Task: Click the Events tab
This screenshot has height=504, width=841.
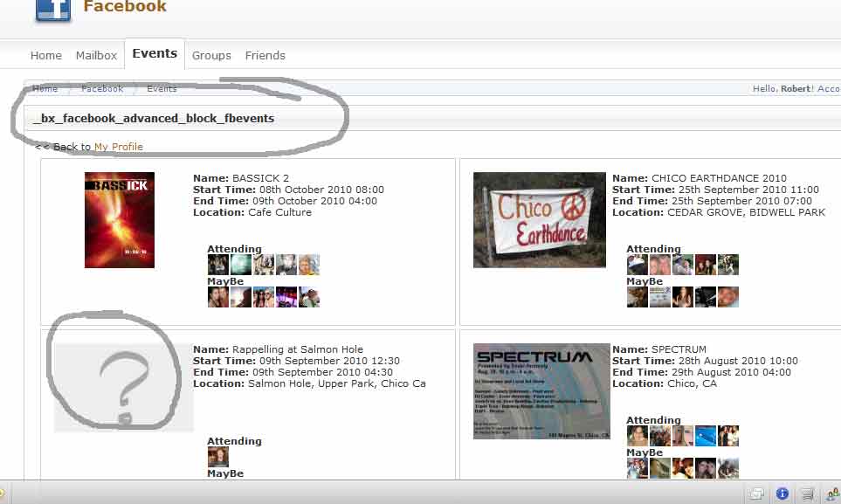Action: click(x=155, y=53)
